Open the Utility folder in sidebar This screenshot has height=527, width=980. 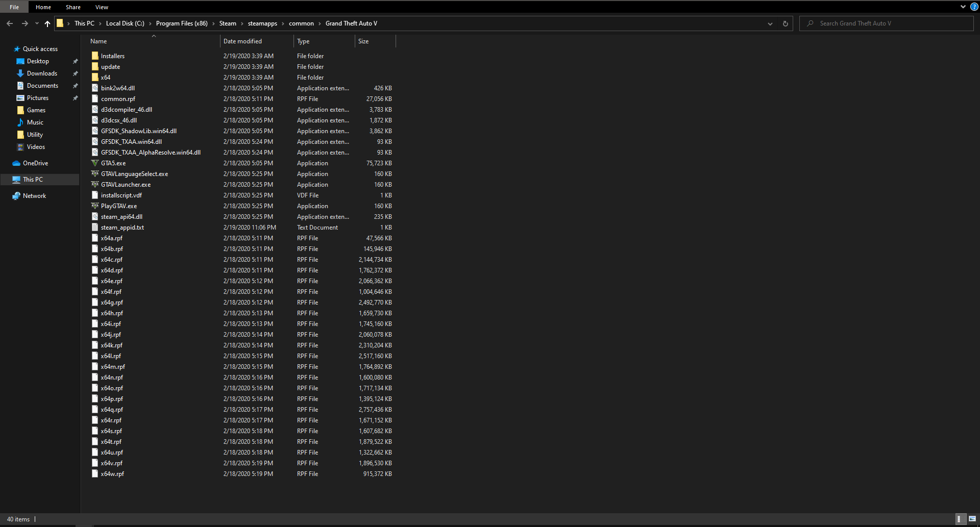tap(35, 135)
